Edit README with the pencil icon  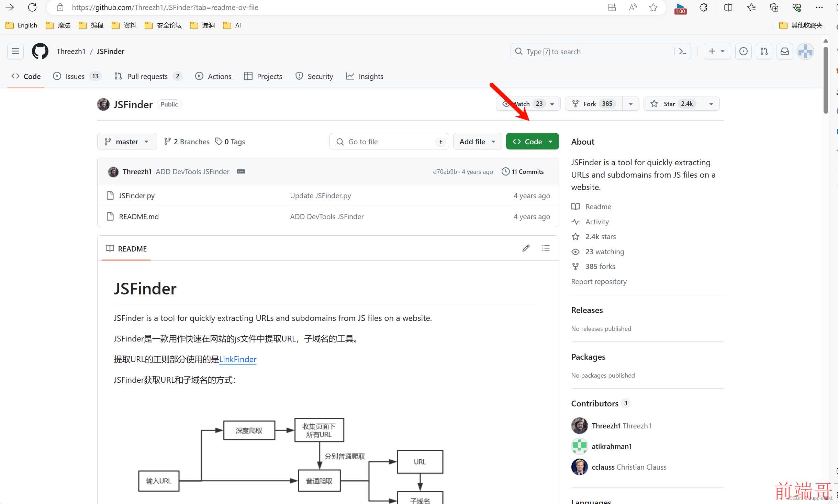[x=526, y=248]
